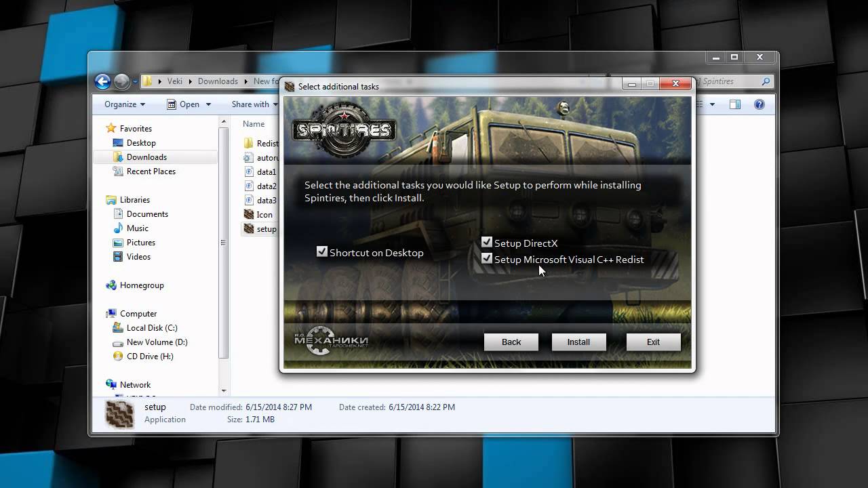Click the Network icon in the sidebar
Screen dimensions: 868x488
click(111, 385)
